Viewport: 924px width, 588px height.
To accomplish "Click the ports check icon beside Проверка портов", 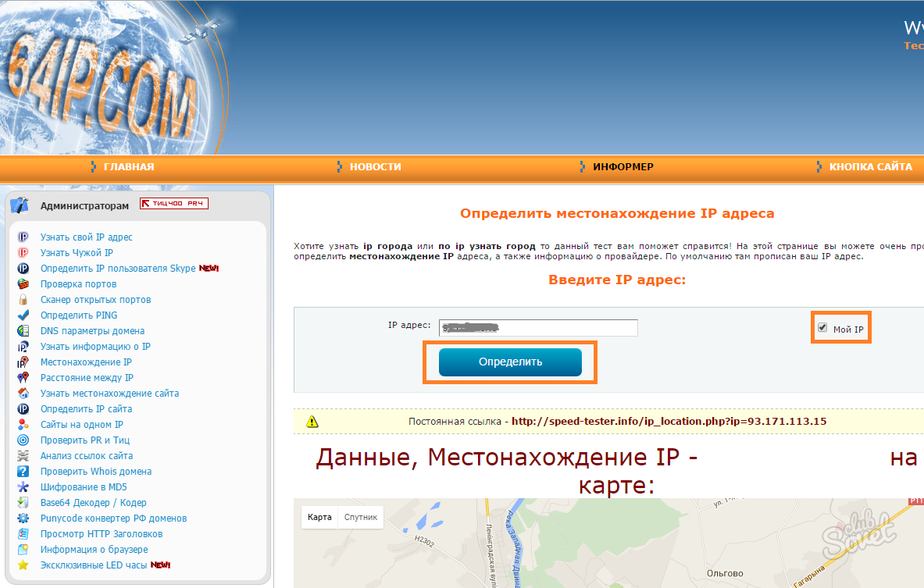I will (x=23, y=284).
